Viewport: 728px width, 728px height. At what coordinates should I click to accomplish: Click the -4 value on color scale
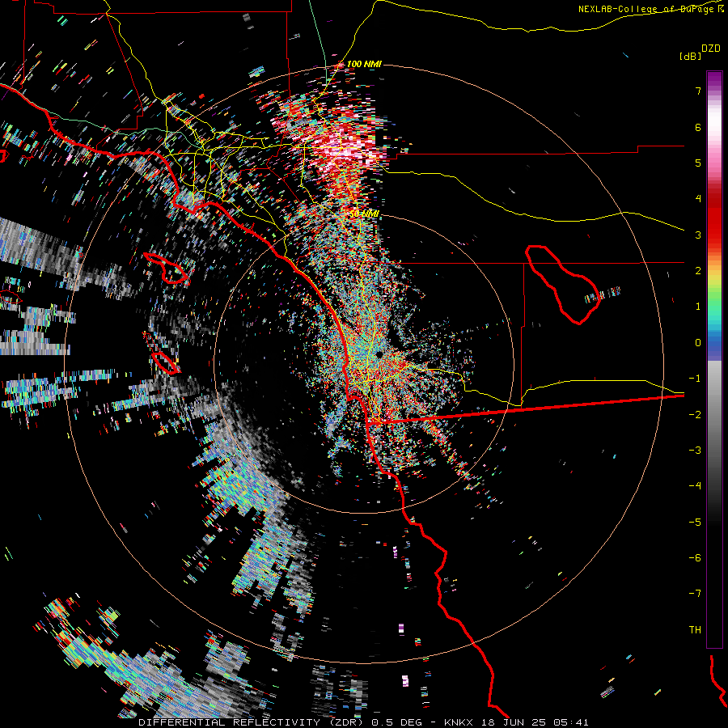[x=695, y=486]
